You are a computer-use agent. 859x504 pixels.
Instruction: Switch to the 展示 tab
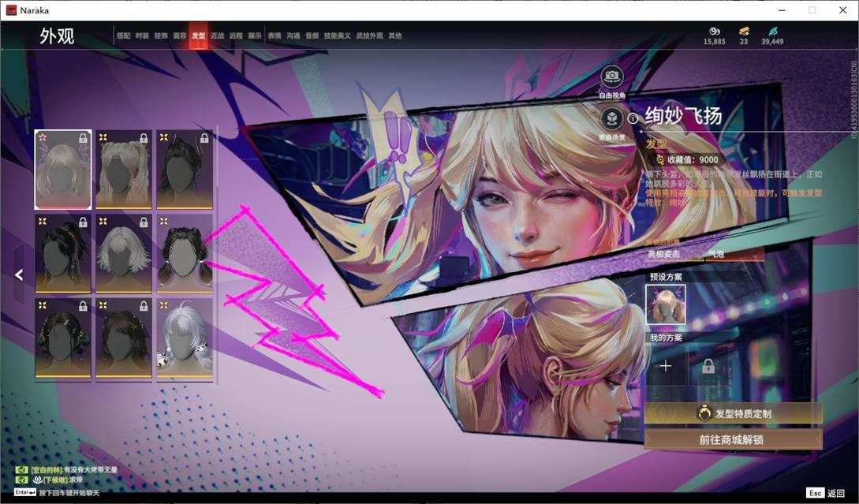pos(255,35)
